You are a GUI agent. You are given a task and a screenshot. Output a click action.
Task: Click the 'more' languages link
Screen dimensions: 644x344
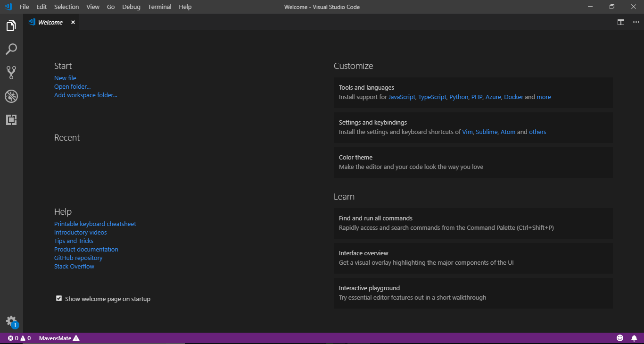pyautogui.click(x=544, y=97)
